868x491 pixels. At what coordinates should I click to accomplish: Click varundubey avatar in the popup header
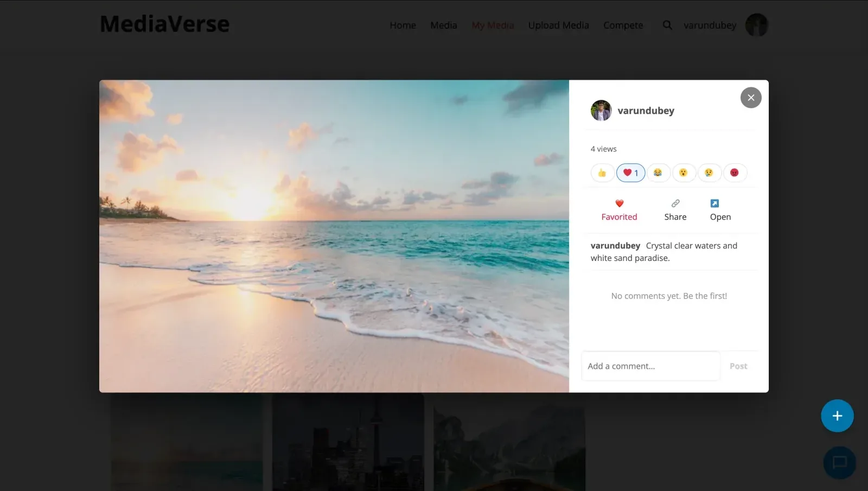coord(601,111)
